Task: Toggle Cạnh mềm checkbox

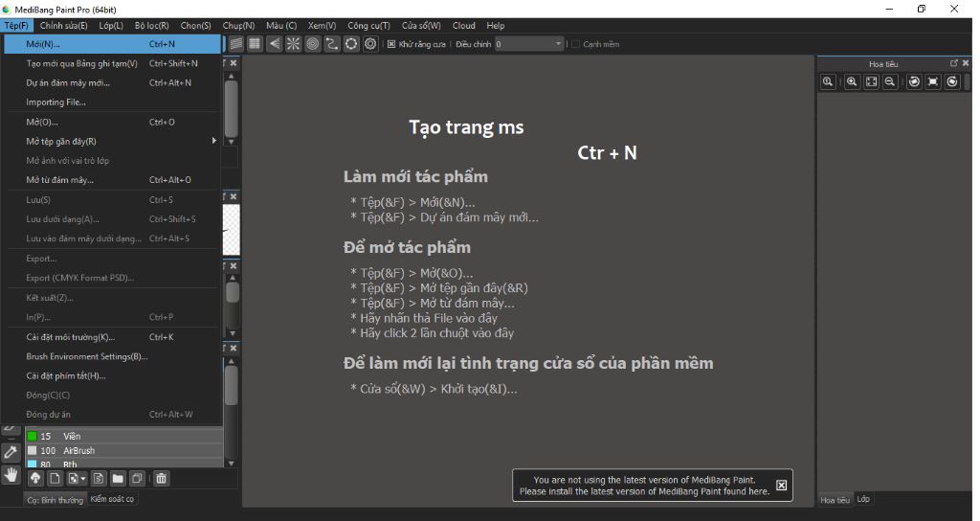Action: point(575,44)
